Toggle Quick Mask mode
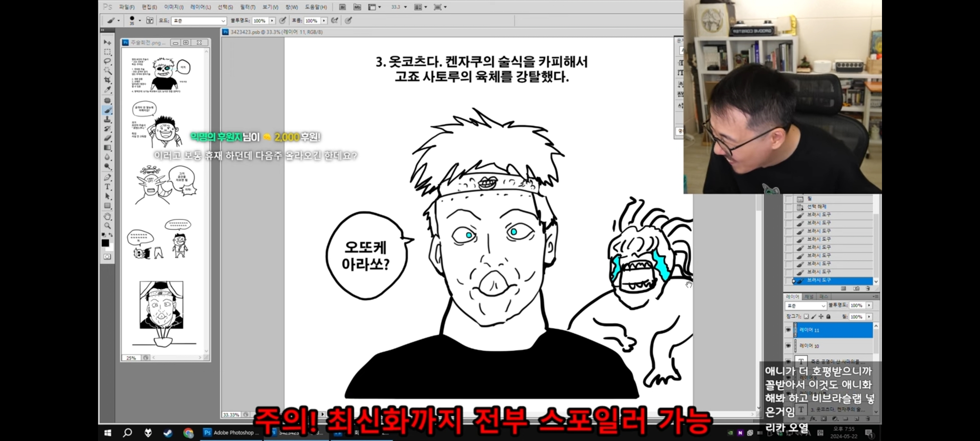The image size is (980, 441). click(x=107, y=257)
